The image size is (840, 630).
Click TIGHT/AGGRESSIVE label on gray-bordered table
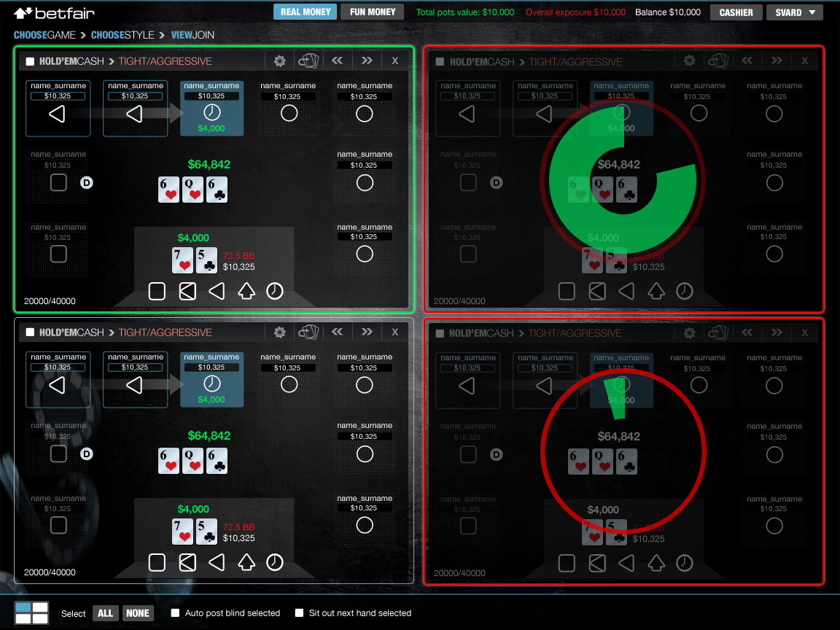pos(165,332)
